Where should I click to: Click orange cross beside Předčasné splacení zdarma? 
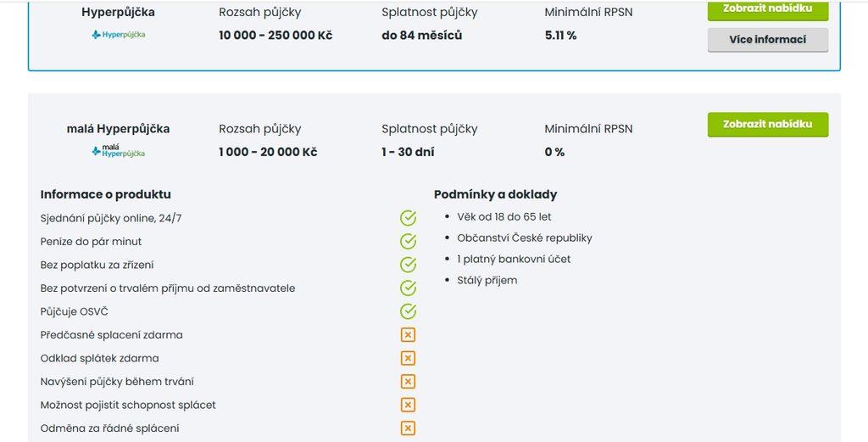tap(408, 335)
